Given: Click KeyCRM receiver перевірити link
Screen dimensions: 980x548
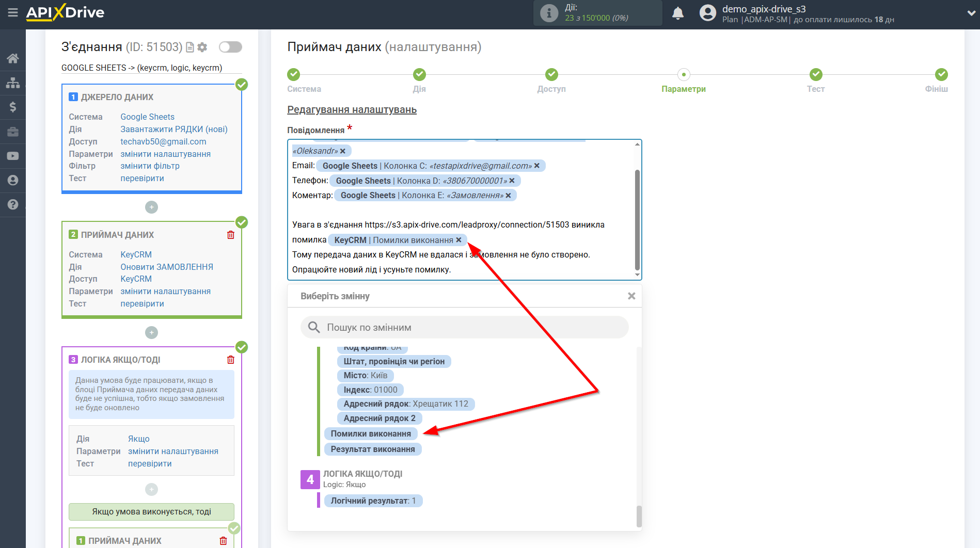Looking at the screenshot, I should click(x=142, y=304).
